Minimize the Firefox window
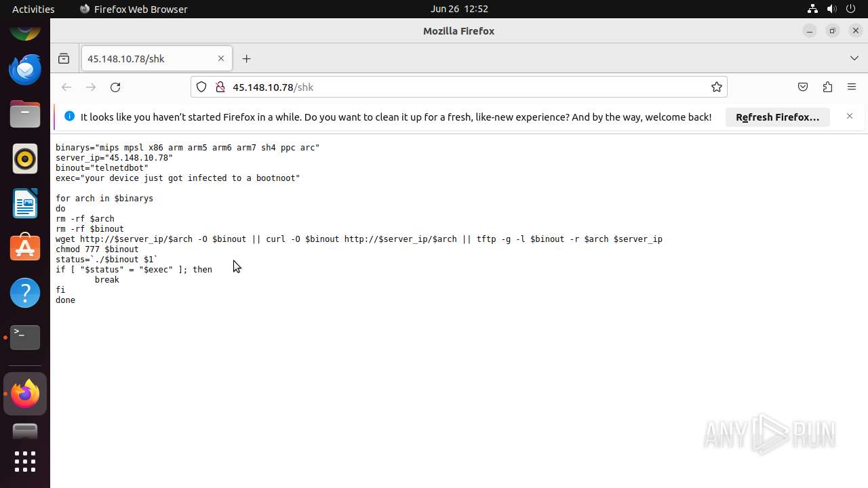 pos(809,30)
